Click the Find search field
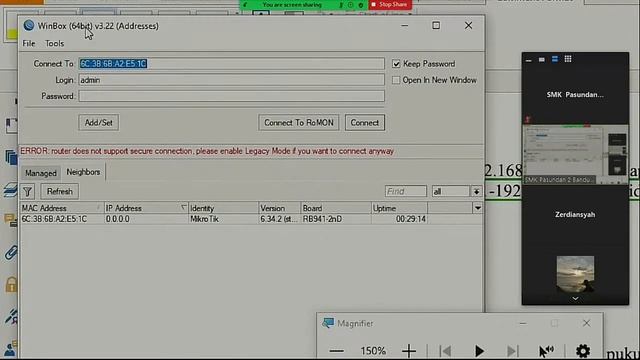 coord(406,191)
